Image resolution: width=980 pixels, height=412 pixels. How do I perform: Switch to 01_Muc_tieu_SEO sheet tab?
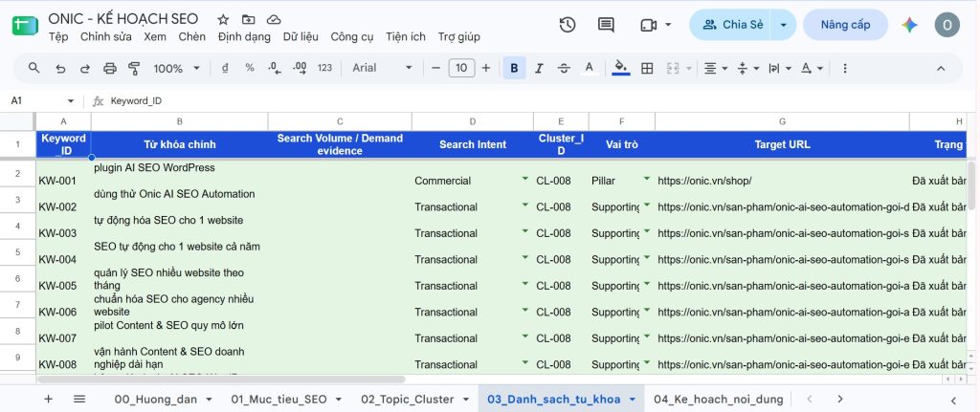click(x=278, y=399)
